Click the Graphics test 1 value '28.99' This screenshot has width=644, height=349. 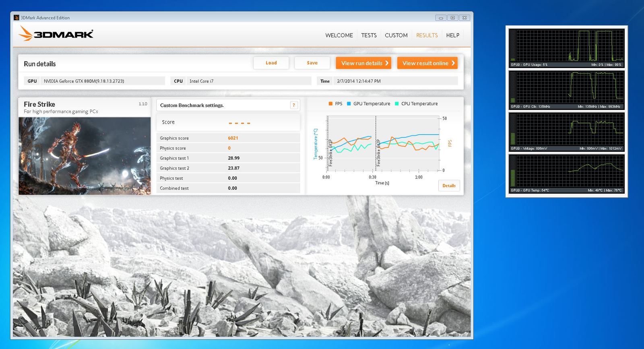tap(233, 158)
